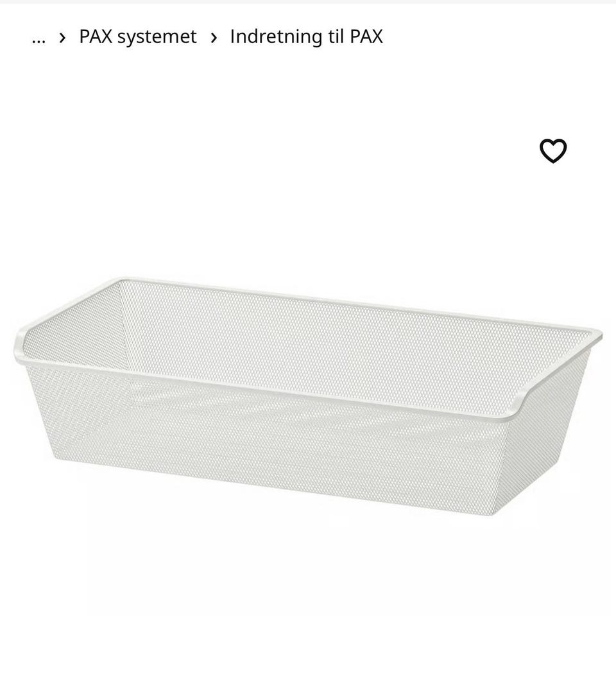
Task: Mark the item as liked using the heart outline
Action: (552, 151)
